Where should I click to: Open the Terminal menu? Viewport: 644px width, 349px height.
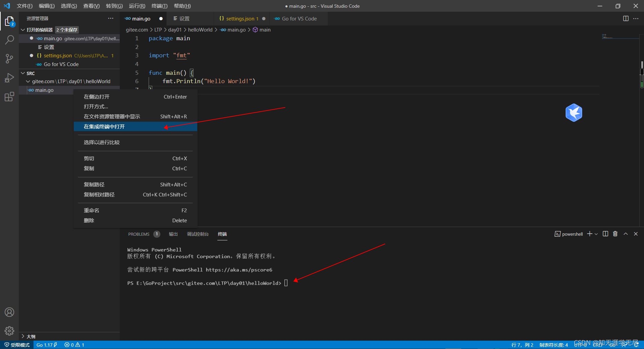click(159, 6)
